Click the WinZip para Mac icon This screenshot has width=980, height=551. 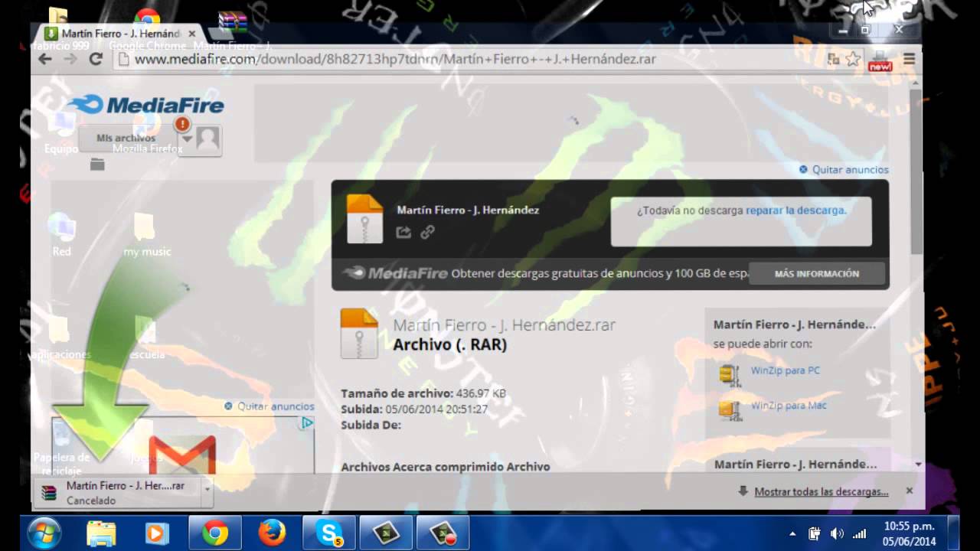coord(730,409)
